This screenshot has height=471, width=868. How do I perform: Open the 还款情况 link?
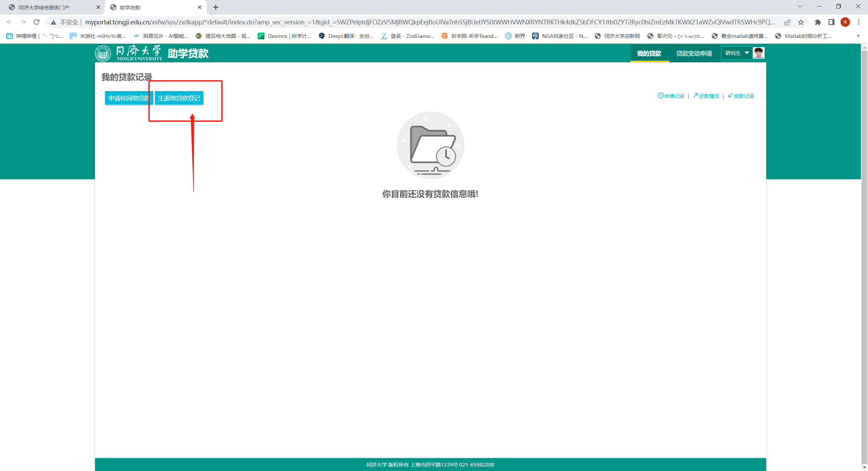coord(707,96)
